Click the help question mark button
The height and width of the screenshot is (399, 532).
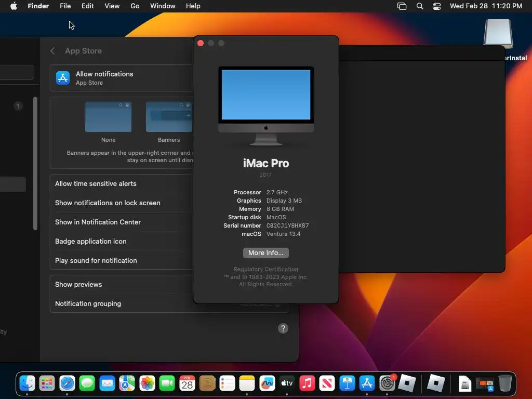[283, 328]
